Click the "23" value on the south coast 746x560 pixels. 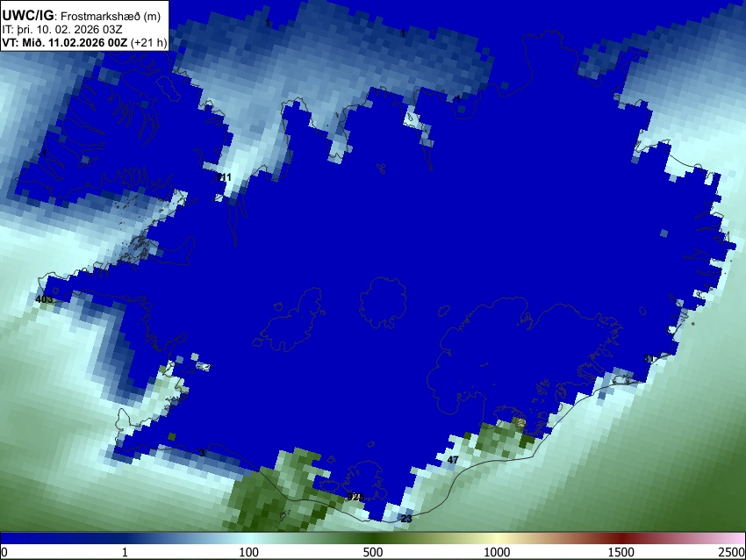click(x=406, y=519)
